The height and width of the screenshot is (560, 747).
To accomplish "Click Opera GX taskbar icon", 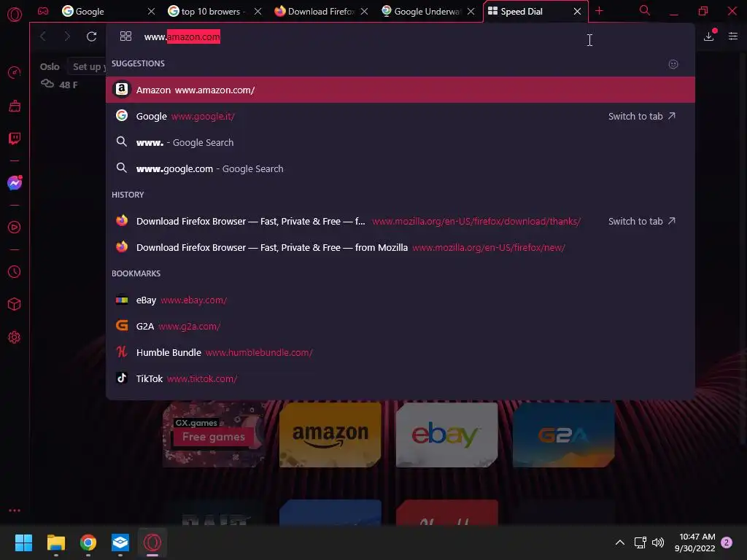I will coord(152,542).
